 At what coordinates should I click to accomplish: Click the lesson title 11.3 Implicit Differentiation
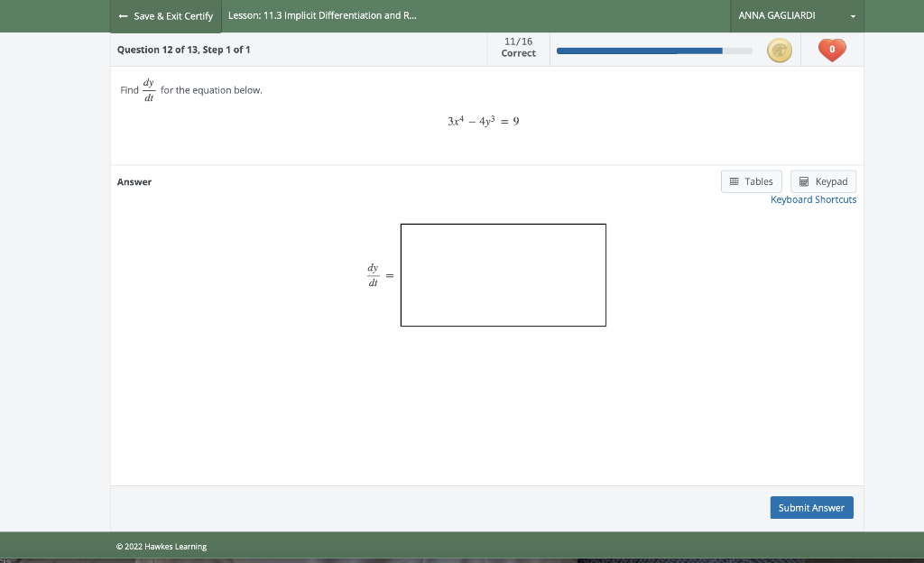coord(320,15)
